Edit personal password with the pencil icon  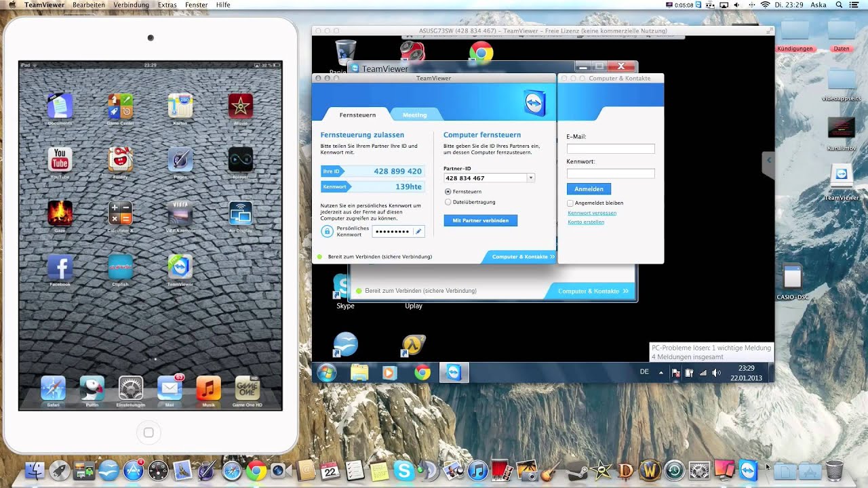coord(418,231)
